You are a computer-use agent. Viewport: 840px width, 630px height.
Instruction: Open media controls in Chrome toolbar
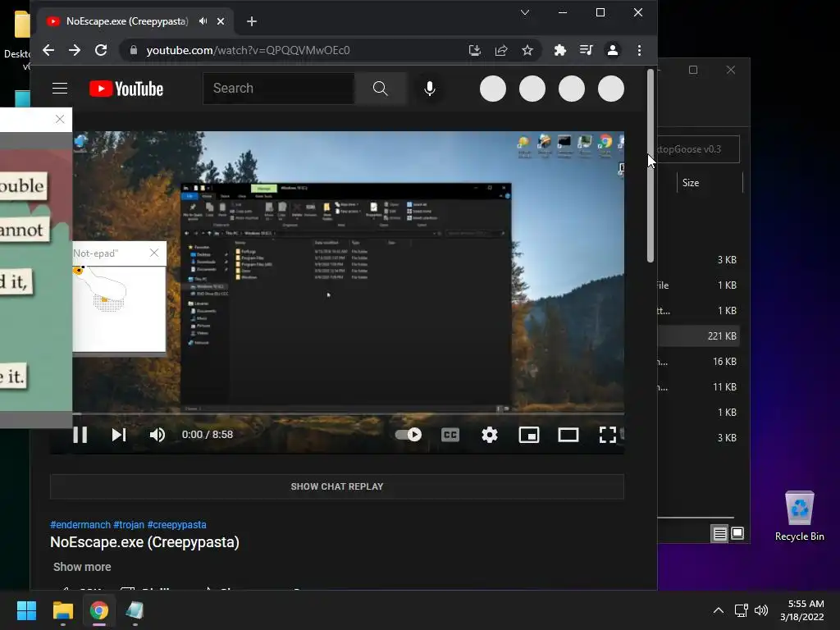click(x=586, y=50)
